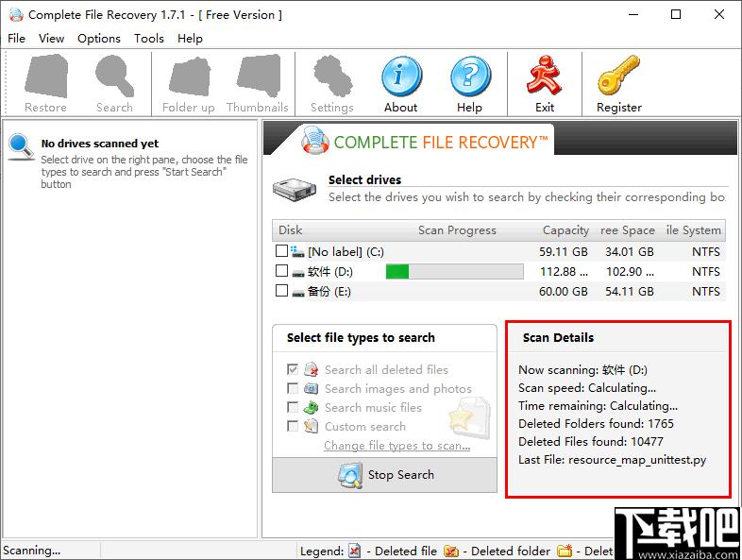
Task: Minimize the Complete File Recovery window
Action: [633, 14]
